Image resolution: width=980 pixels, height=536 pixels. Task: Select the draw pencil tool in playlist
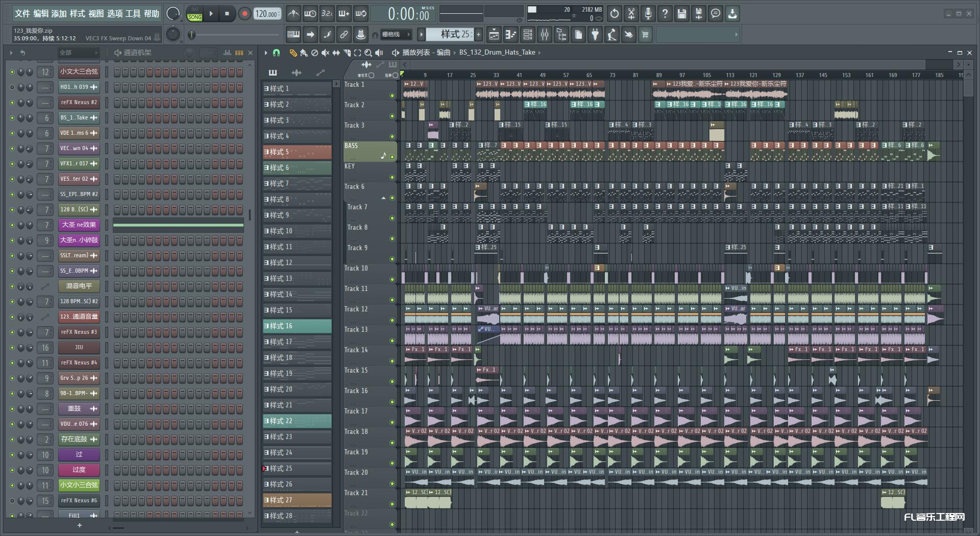pyautogui.click(x=293, y=53)
